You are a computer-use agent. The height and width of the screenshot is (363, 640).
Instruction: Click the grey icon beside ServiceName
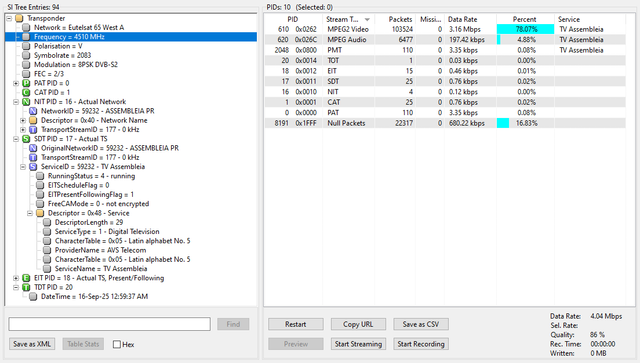pyautogui.click(x=47, y=269)
